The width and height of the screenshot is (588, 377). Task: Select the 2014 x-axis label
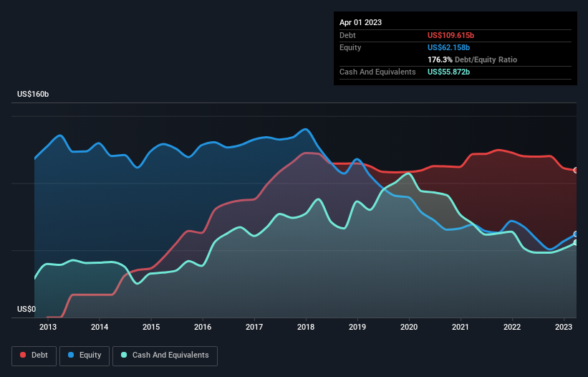[100, 327]
